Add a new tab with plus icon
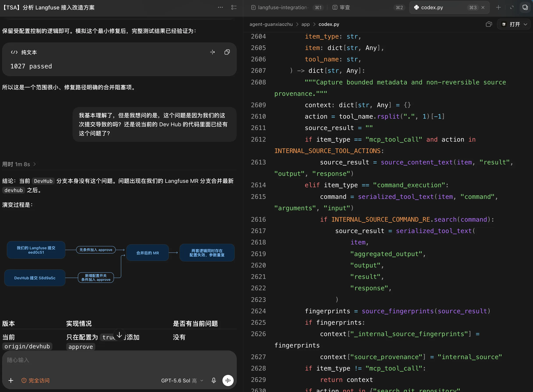 pos(498,7)
